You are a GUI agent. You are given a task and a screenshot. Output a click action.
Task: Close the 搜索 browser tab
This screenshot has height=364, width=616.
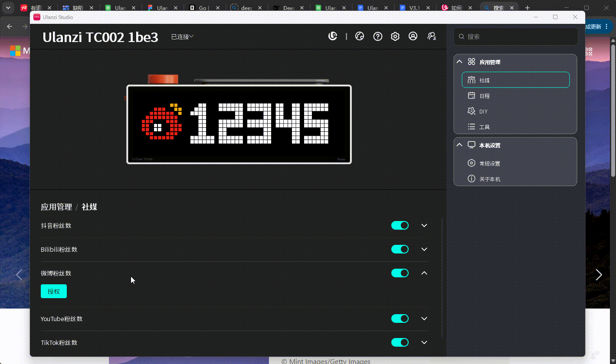(x=511, y=8)
